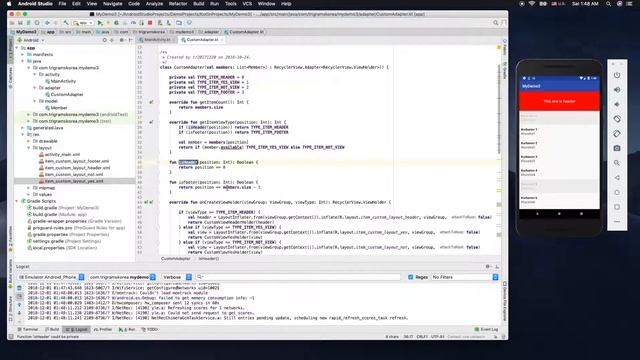
Task: Rotate emulator left
Action: pos(617,119)
